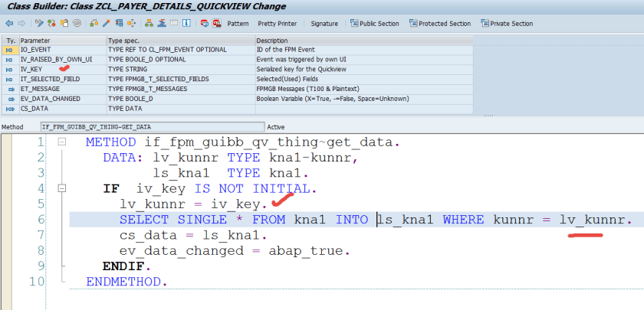The height and width of the screenshot is (310, 644).
Task: Click the changing icon of CS_DATA
Action: pyautogui.click(x=10, y=109)
